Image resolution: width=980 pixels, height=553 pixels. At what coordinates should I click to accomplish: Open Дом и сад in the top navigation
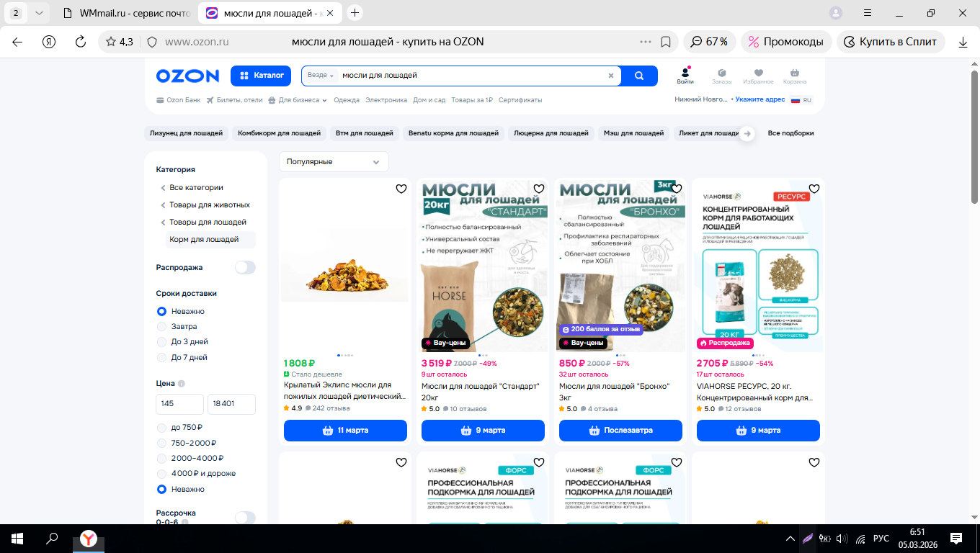point(429,100)
